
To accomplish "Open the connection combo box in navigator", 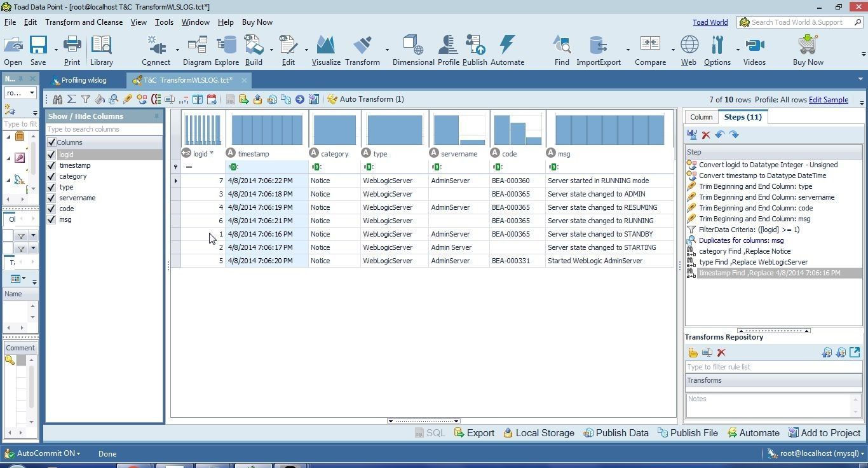I will click(20, 93).
